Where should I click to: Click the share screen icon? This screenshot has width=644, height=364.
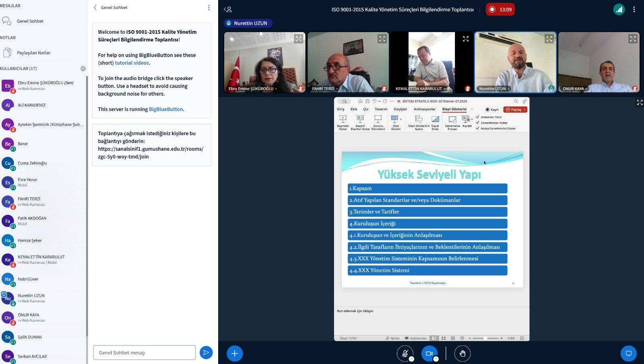(x=628, y=354)
